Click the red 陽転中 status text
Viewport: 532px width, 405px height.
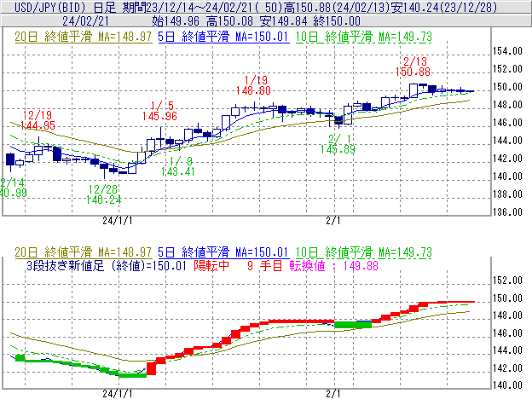tap(211, 265)
